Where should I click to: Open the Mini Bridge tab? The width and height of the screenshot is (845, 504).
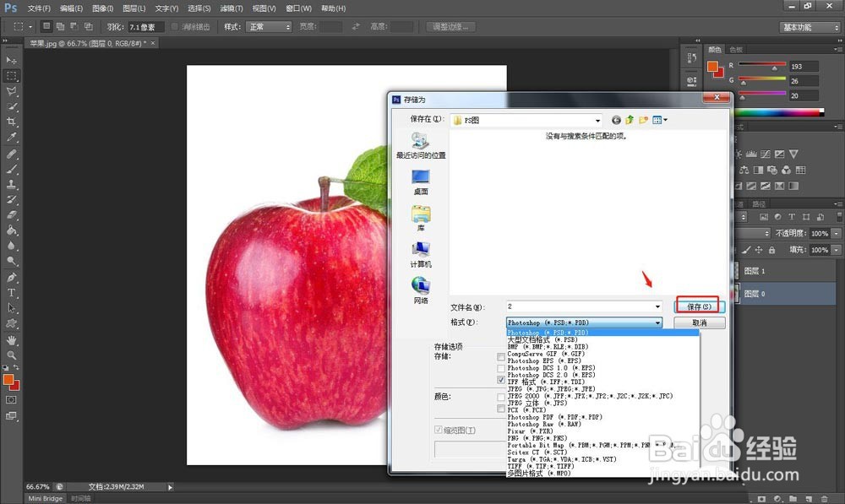pos(46,499)
